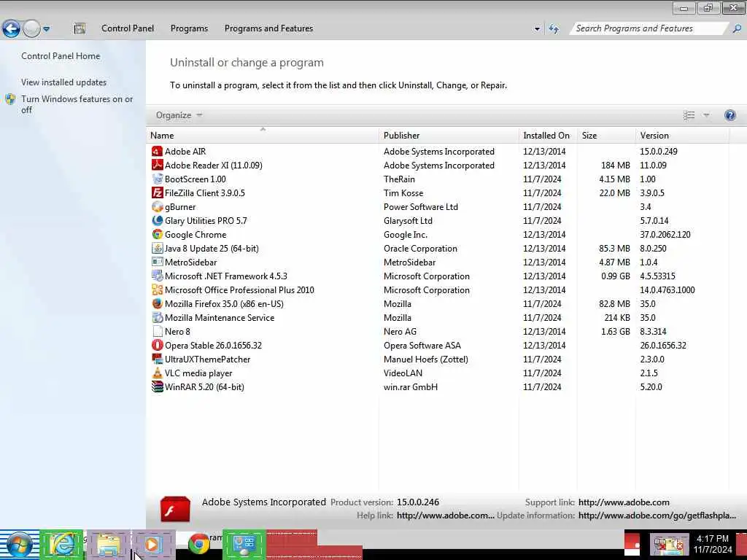Click the Glary Utilities PRO icon

tap(158, 220)
